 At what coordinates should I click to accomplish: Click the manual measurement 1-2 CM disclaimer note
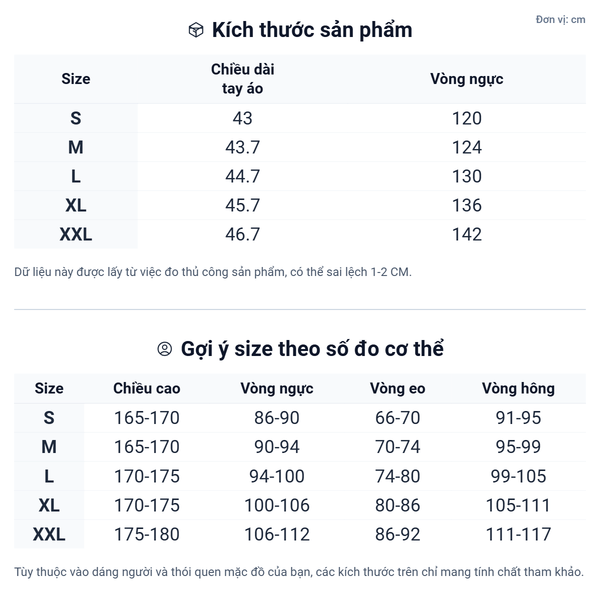click(213, 271)
